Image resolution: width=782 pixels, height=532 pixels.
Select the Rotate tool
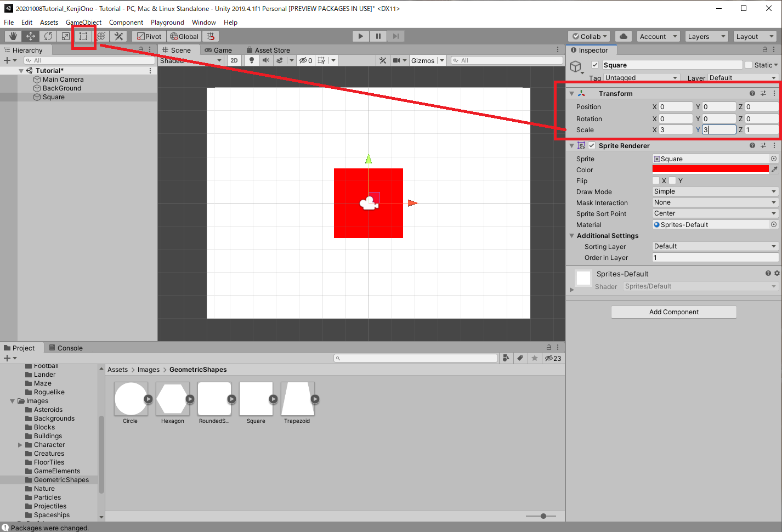(x=48, y=36)
